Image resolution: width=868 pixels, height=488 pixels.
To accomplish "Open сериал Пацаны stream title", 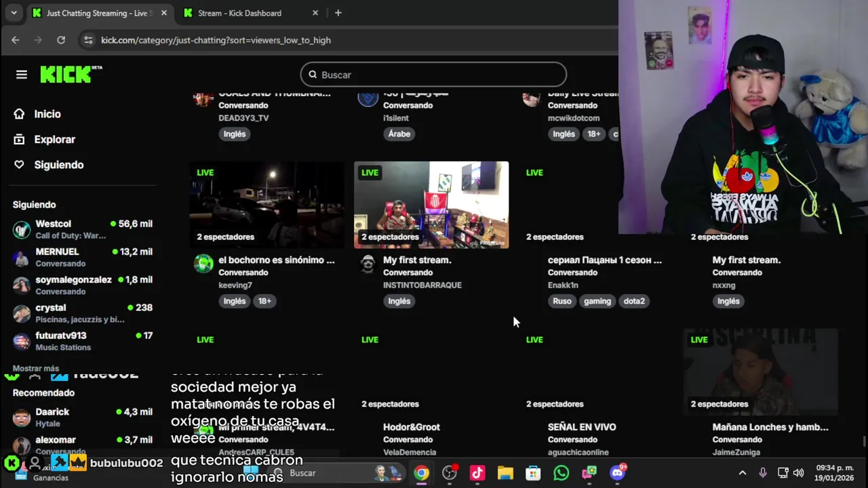I will pyautogui.click(x=605, y=260).
